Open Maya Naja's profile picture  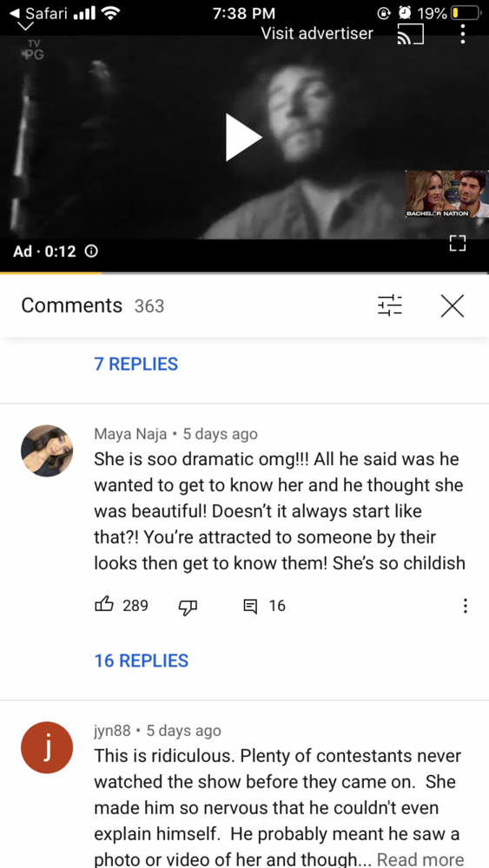click(x=47, y=450)
